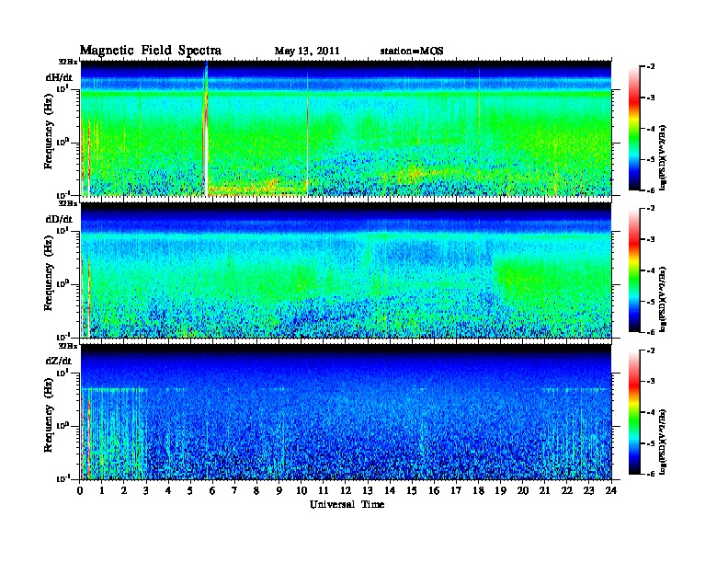Click the thin vertical spike near hour 10.3 in dH/dt
Image resolution: width=728 pixels, height=563 pixels.
click(x=307, y=132)
